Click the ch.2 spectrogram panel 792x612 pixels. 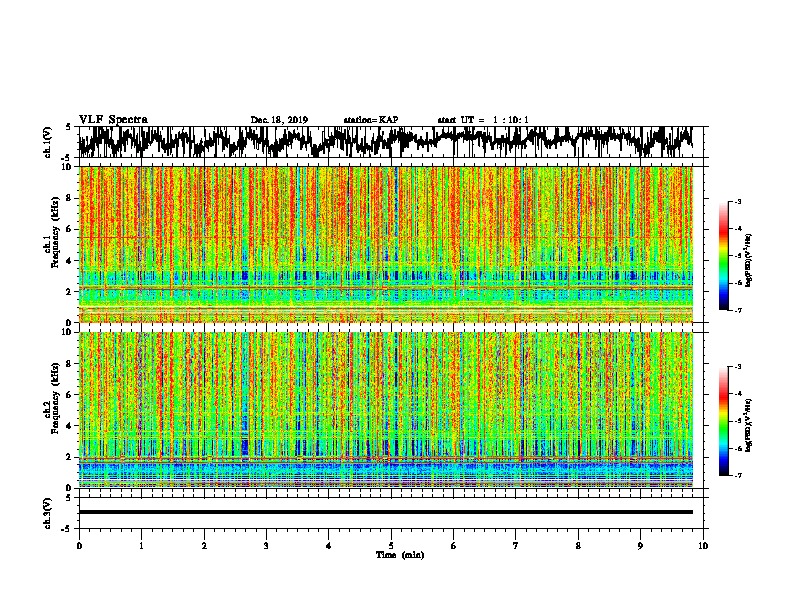pos(386,410)
